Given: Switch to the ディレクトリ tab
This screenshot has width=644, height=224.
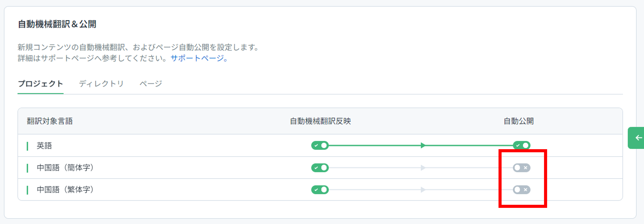Looking at the screenshot, I should (x=101, y=84).
